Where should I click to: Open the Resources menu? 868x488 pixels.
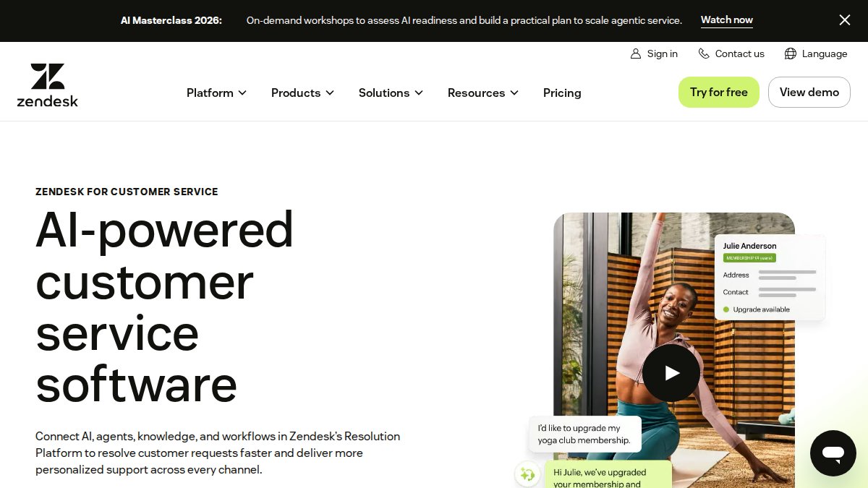point(482,93)
